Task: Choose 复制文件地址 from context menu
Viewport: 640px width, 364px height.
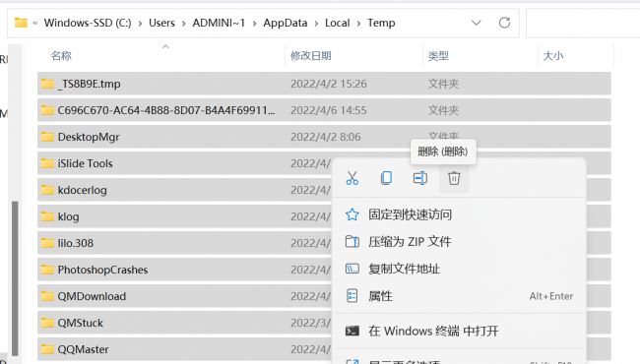Action: [459, 269]
